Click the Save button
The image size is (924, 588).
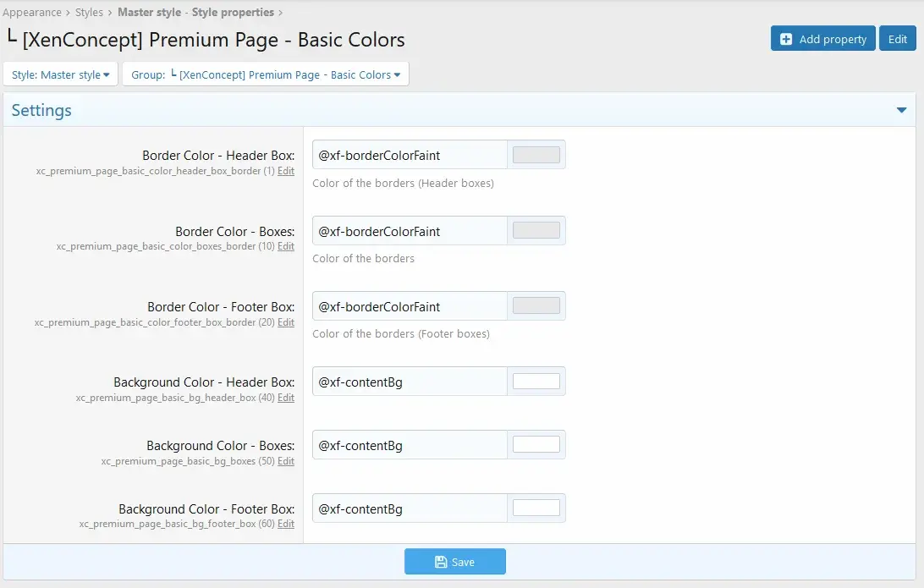(454, 562)
